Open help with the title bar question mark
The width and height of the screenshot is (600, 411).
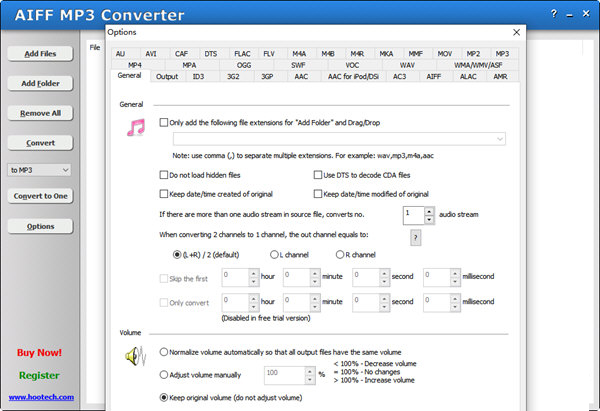pyautogui.click(x=554, y=14)
